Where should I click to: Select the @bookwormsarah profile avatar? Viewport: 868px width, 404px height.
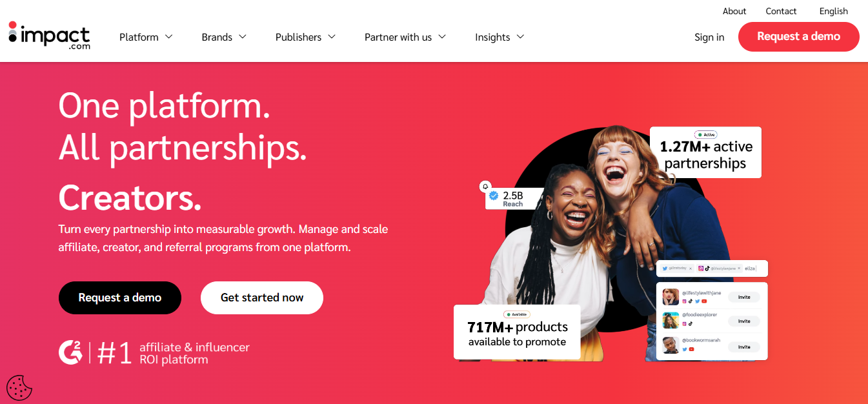pos(671,346)
